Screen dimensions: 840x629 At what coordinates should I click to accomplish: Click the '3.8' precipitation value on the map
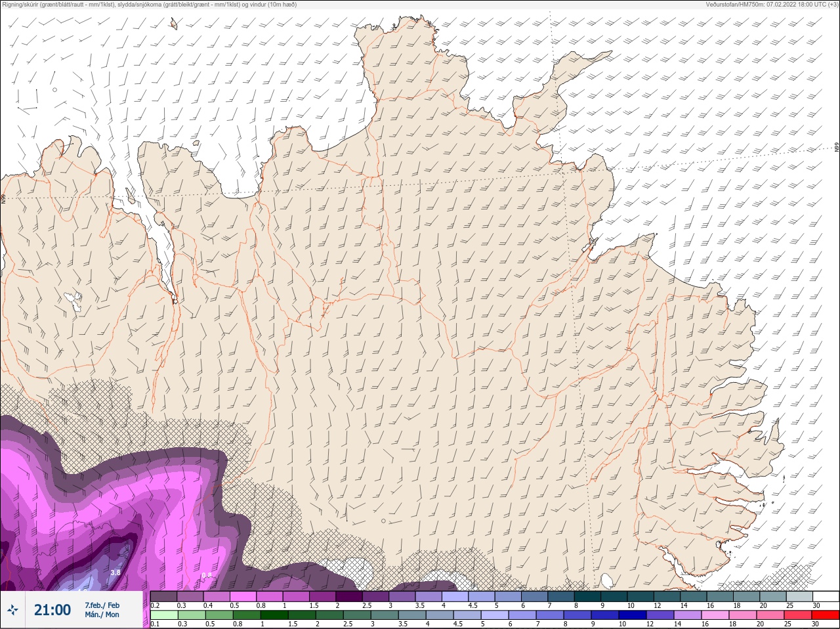pos(115,573)
